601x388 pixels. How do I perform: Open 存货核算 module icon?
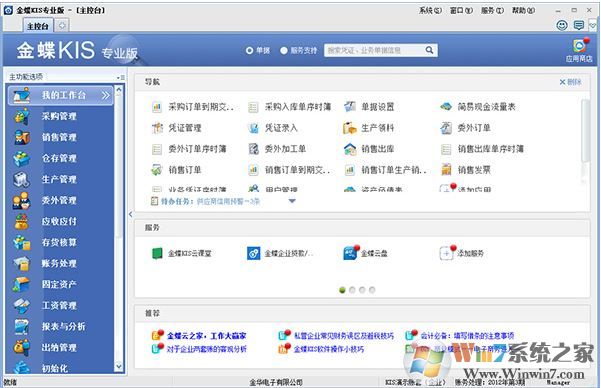pyautogui.click(x=22, y=243)
